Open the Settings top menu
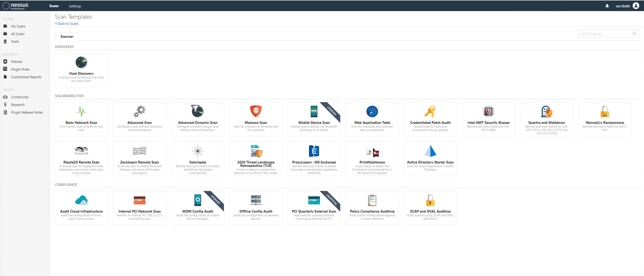This screenshot has height=276, width=644. 75,6
